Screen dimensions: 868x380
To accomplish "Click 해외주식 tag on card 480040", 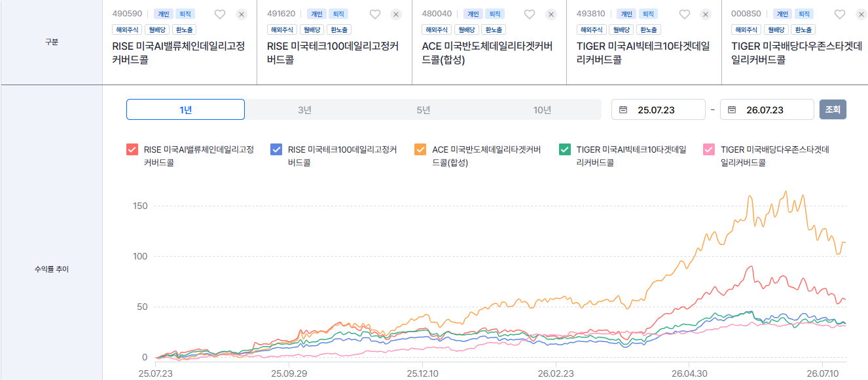I will [x=437, y=29].
